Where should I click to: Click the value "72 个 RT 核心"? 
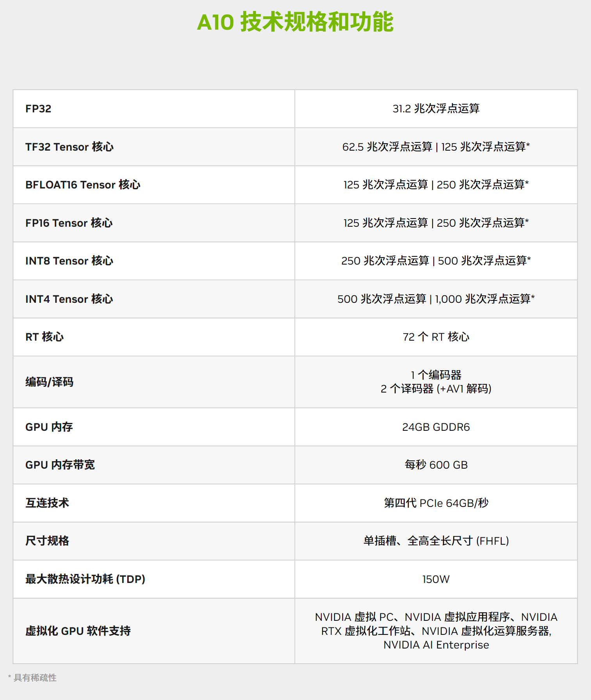436,337
